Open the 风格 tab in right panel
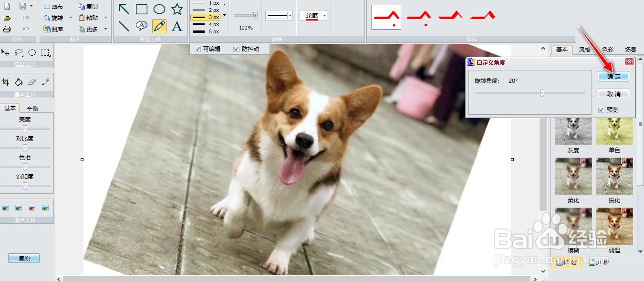The width and height of the screenshot is (644, 281). point(585,50)
